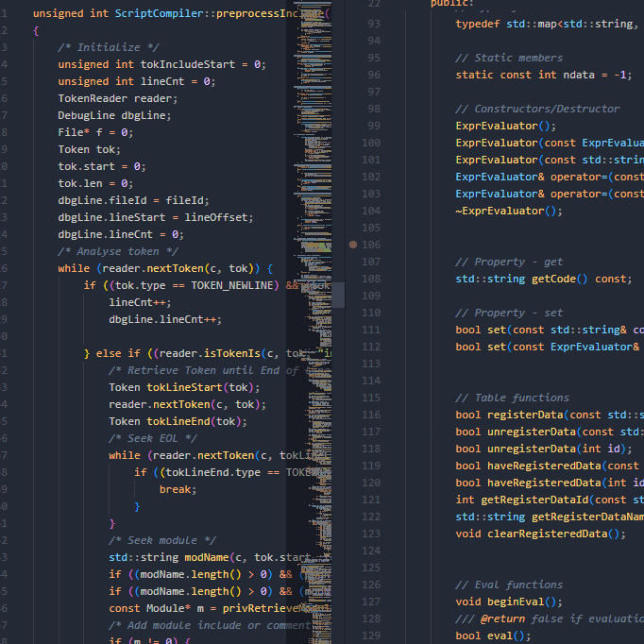Click the breakpoint dot beside line 106
The width and height of the screenshot is (644, 644).
pos(353,245)
